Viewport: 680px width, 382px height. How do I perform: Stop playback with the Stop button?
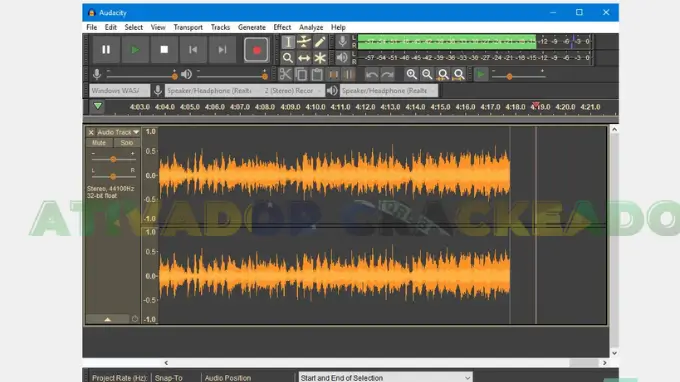click(x=164, y=50)
